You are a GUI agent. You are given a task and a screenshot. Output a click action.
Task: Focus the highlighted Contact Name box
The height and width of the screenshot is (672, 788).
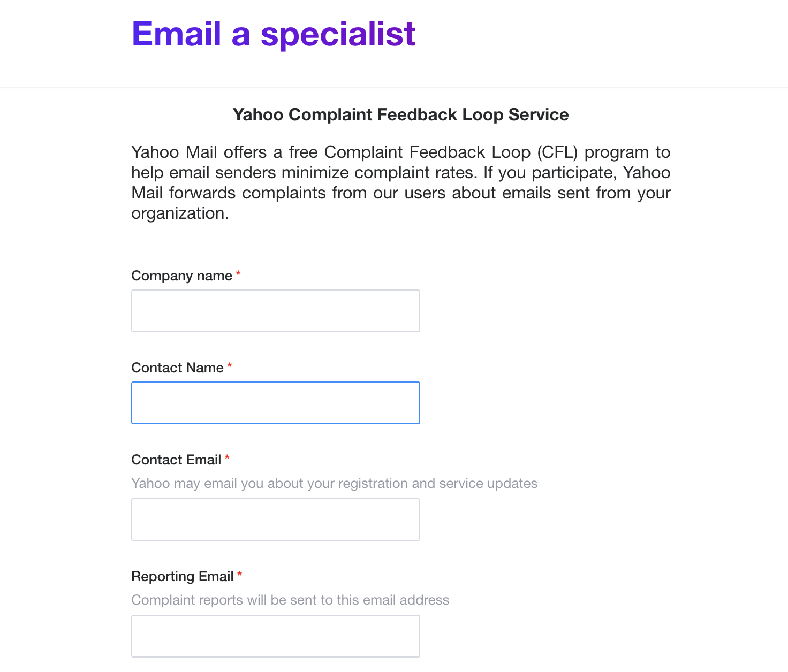[x=275, y=402]
